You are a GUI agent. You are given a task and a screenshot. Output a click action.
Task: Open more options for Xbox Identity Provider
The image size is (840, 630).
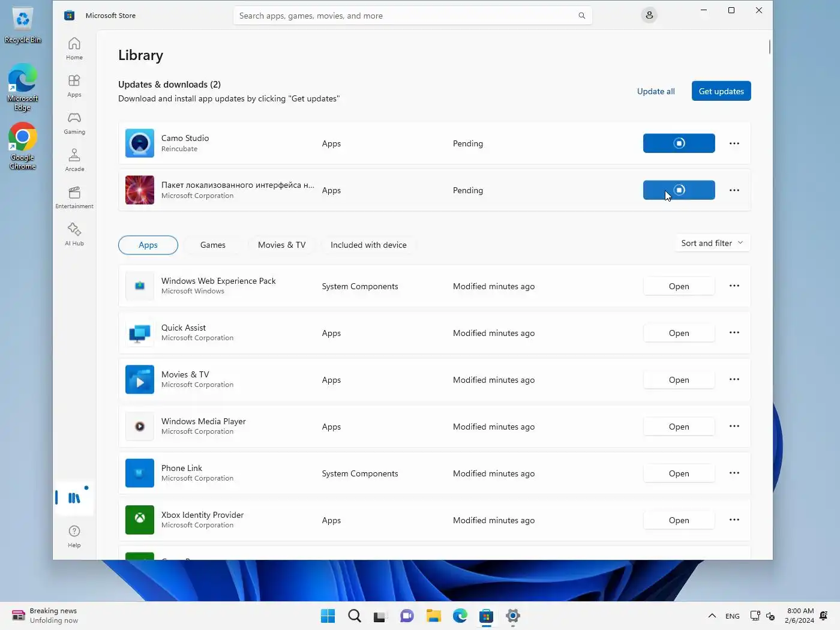coord(734,520)
